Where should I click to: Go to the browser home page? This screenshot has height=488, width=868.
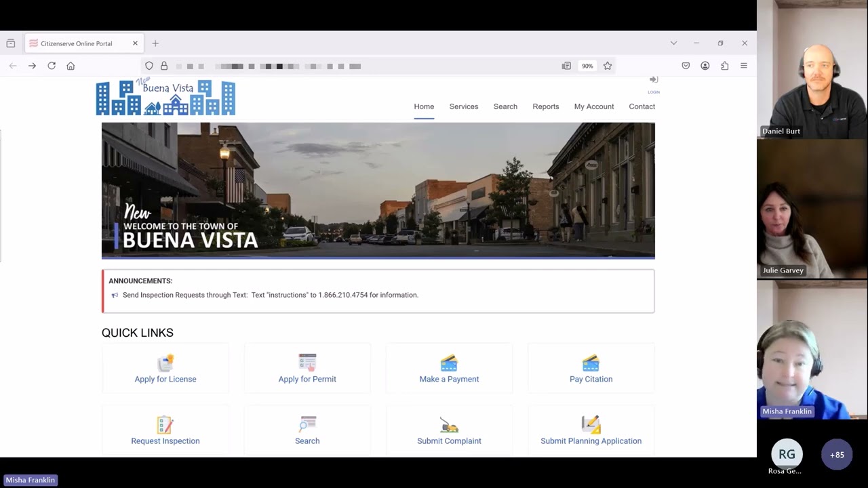(x=71, y=66)
